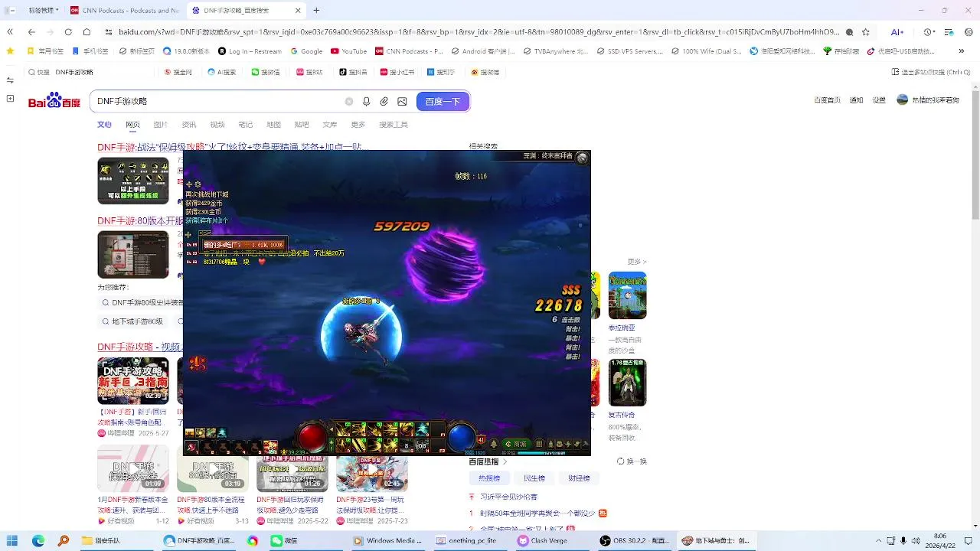Open the 搜索工具 search tools option
980x551 pixels.
(x=394, y=124)
